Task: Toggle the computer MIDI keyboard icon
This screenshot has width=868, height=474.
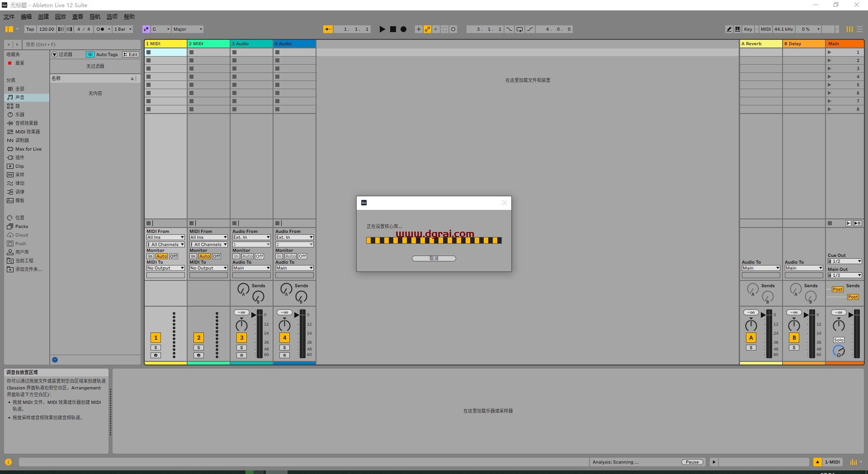Action: pyautogui.click(x=737, y=29)
